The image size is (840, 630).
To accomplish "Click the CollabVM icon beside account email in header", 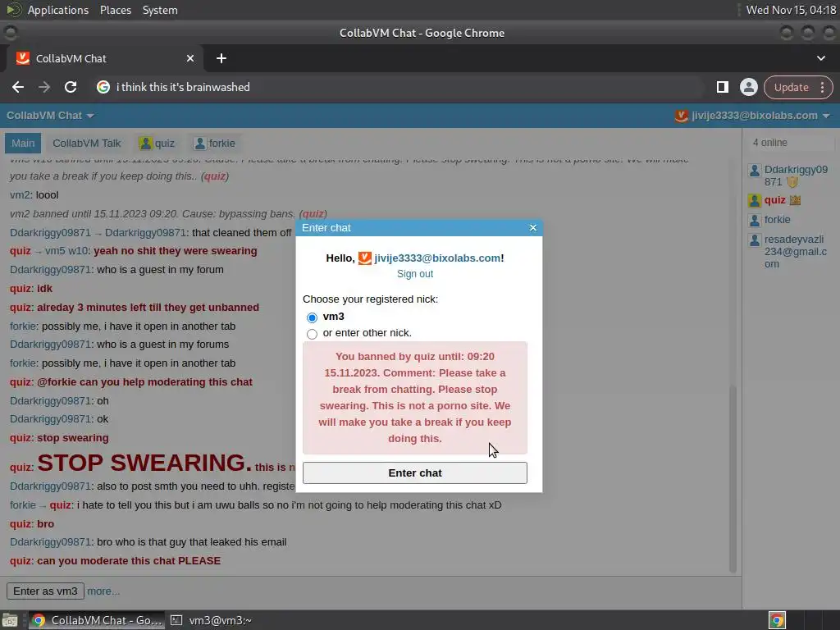I will pos(682,116).
